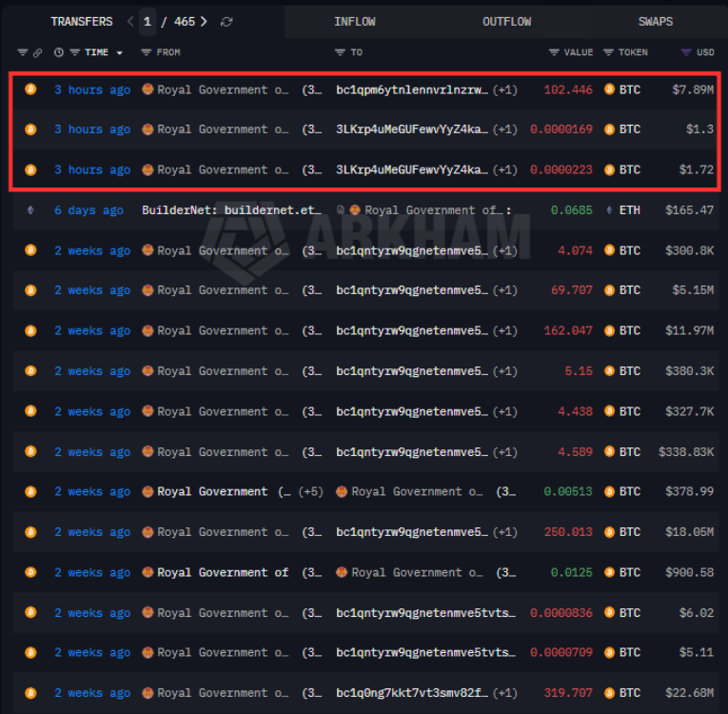
Task: Click entity logo beside BuilderNet recipient
Action: 354,210
